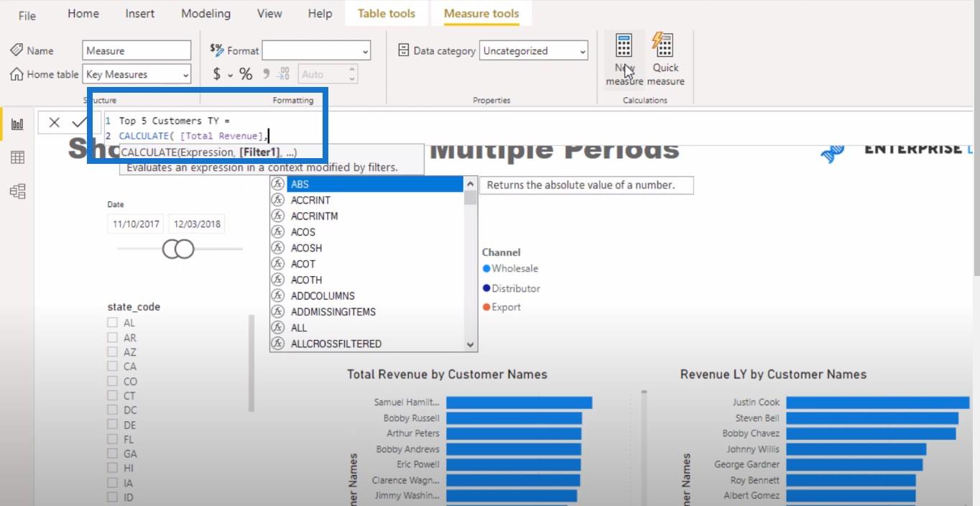Check the CO state code checkbox
Image resolution: width=980 pixels, height=506 pixels.
(112, 381)
